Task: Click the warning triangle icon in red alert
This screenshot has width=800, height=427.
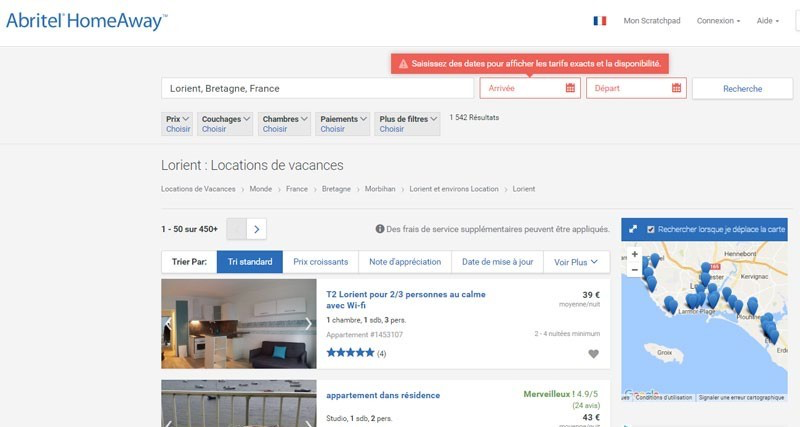Action: pyautogui.click(x=403, y=64)
